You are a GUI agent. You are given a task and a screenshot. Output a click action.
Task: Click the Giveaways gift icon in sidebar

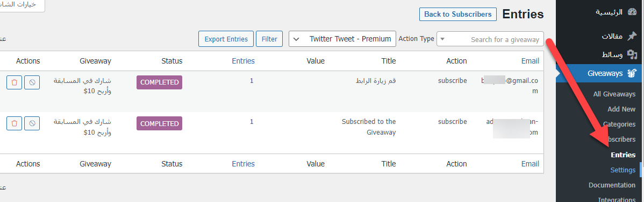click(631, 74)
